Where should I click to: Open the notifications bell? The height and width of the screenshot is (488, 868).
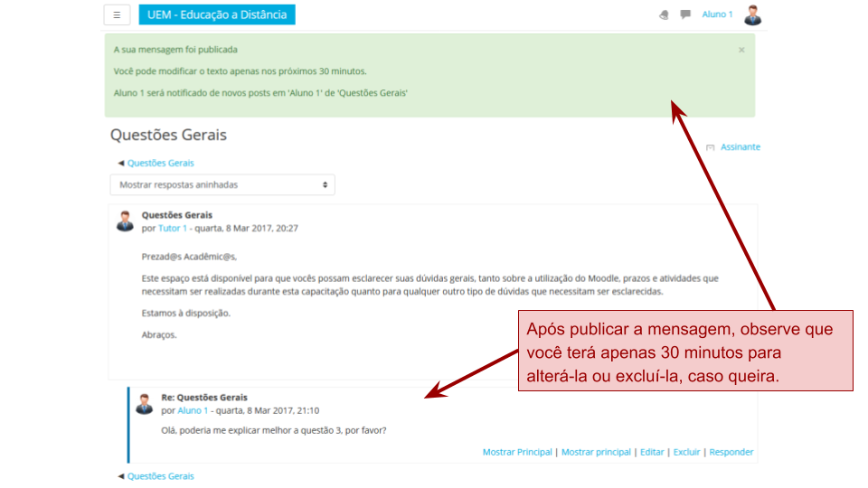664,14
